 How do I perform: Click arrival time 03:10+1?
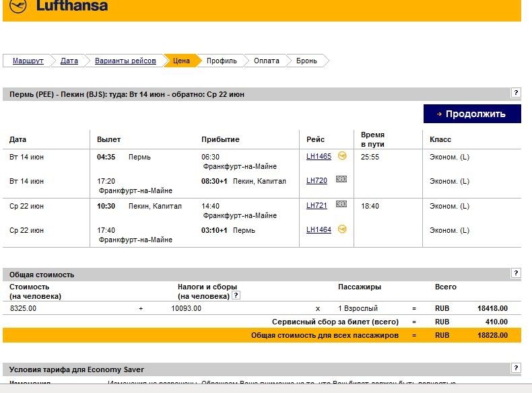[x=214, y=230]
